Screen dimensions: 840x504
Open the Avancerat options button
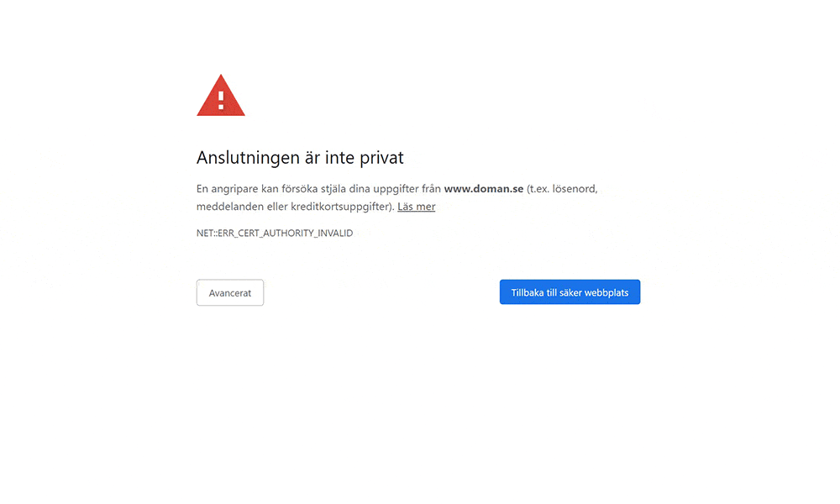point(230,292)
